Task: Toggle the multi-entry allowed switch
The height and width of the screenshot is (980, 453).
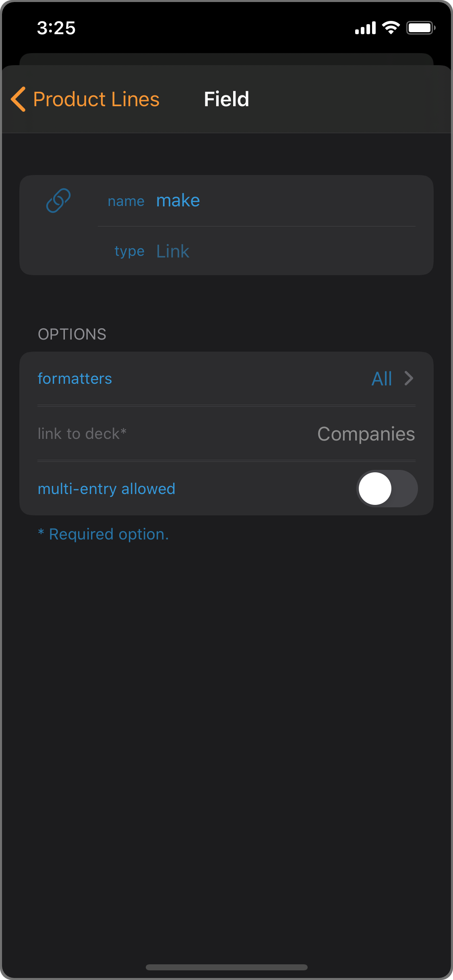Action: click(387, 488)
